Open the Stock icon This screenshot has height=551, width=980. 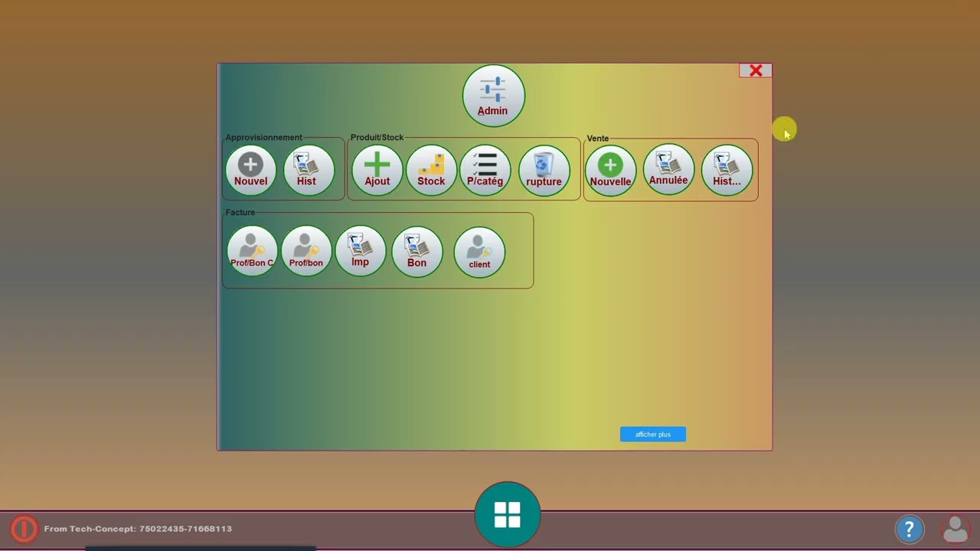pos(431,170)
